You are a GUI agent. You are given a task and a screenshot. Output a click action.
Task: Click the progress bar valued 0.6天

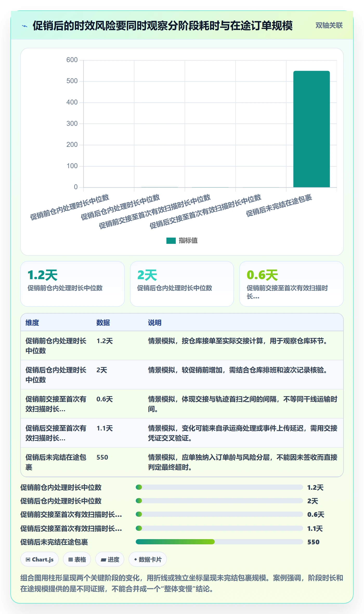click(x=219, y=514)
